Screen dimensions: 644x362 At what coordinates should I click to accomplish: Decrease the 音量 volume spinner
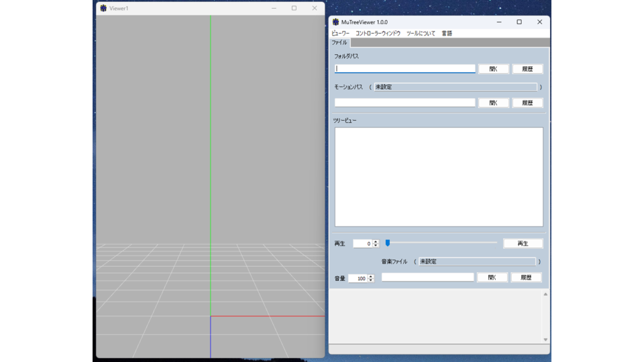tap(370, 280)
